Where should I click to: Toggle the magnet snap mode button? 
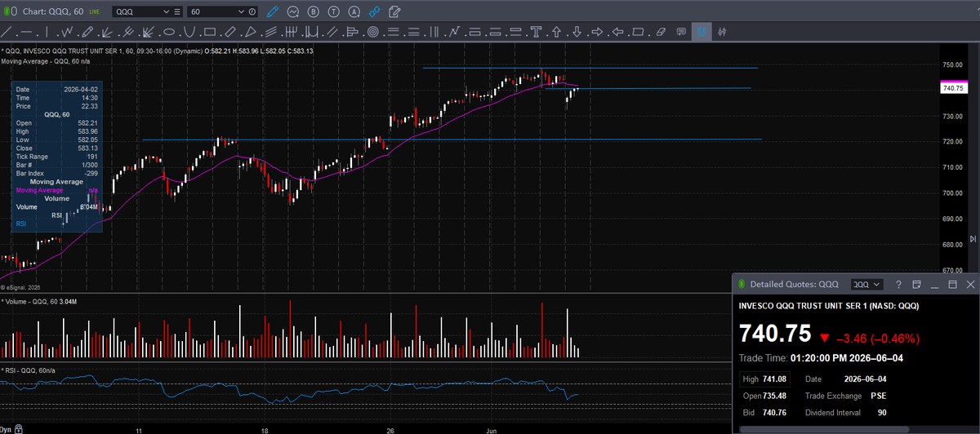[701, 32]
